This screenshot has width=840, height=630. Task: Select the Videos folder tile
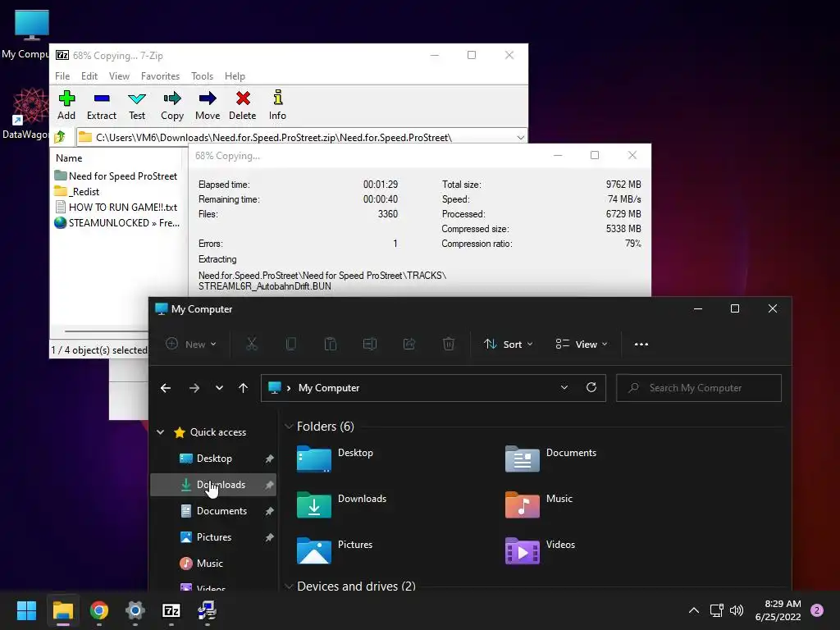(x=541, y=550)
